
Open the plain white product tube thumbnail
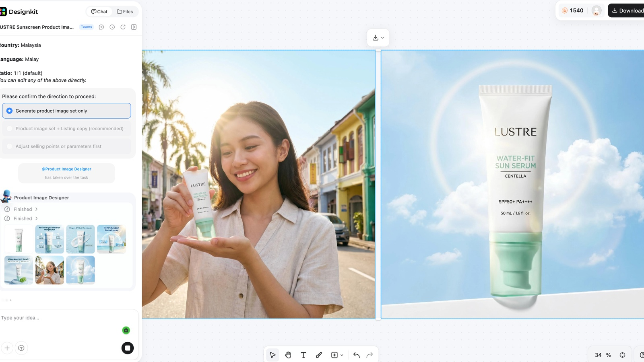[x=19, y=239]
